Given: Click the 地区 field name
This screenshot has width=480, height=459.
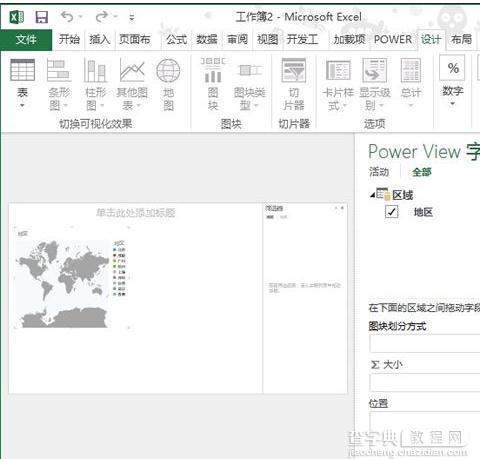Looking at the screenshot, I should point(423,212).
